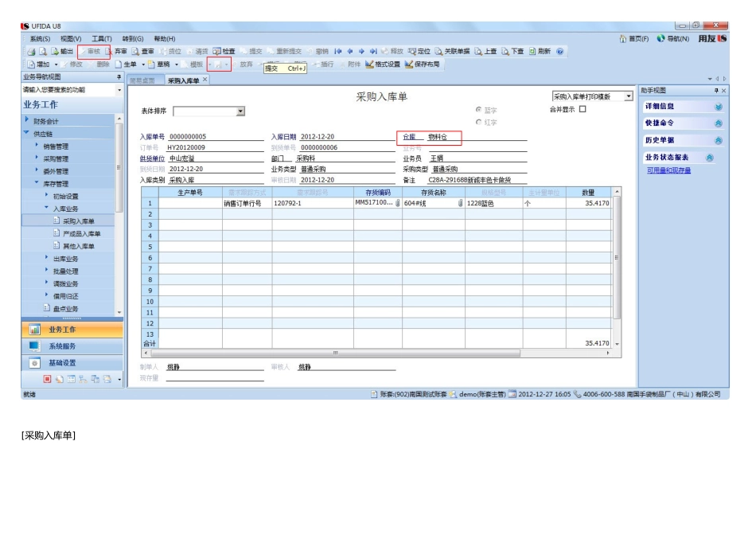The height and width of the screenshot is (535, 756).
Task: Click the 输出 export toolbar button
Action: point(62,52)
